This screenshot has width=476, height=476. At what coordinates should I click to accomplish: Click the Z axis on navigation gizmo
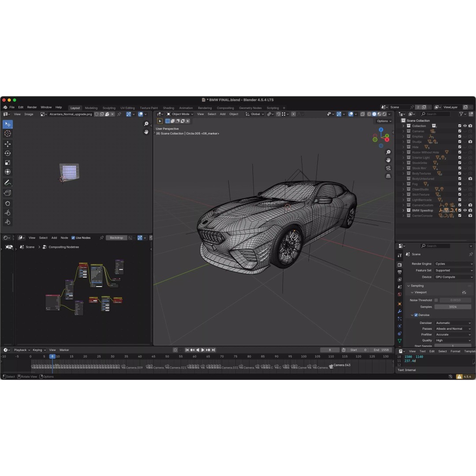click(x=381, y=130)
